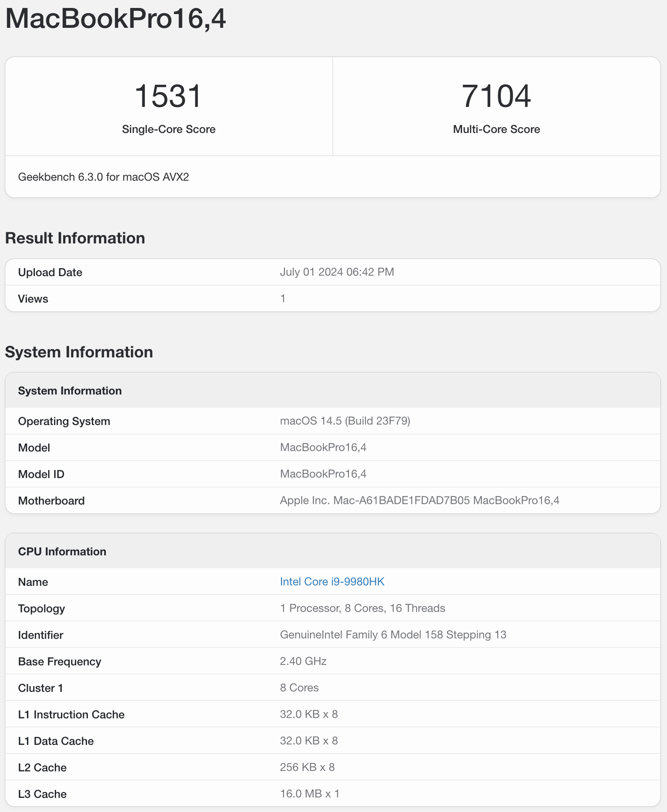
Task: Select the 2.40 GHz value
Action: tap(303, 661)
